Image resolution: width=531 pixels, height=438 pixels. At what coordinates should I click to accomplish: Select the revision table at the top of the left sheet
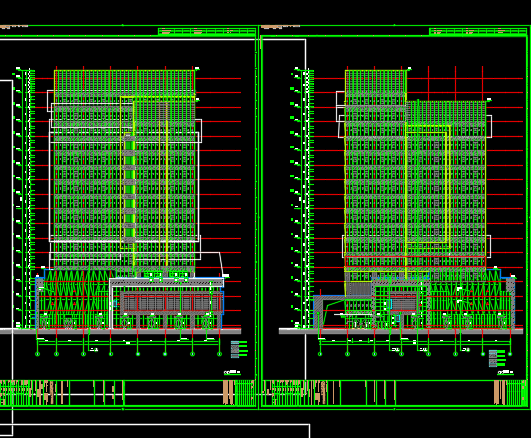207,32
